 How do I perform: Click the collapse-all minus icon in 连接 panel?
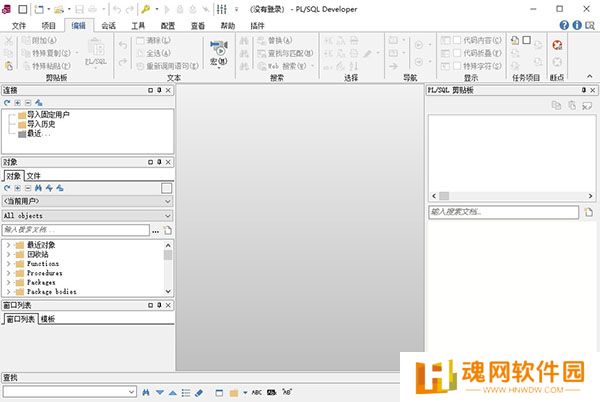pos(28,103)
